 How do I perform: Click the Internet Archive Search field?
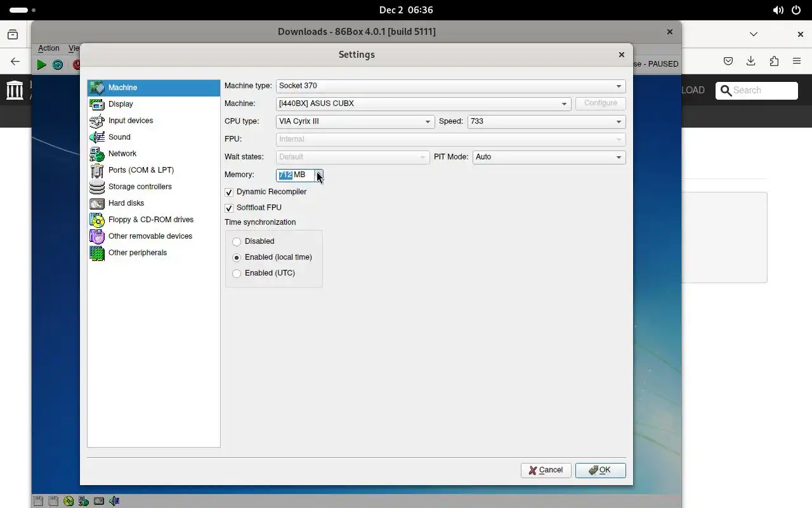click(757, 91)
